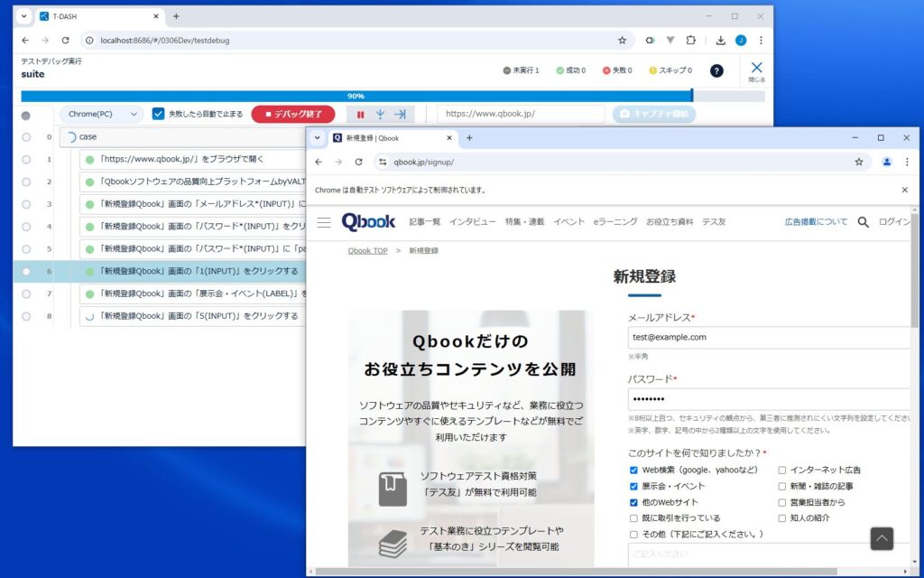Screen dimensions: 924x578
Task: Open a new tab in Qbook window
Action: [469, 138]
